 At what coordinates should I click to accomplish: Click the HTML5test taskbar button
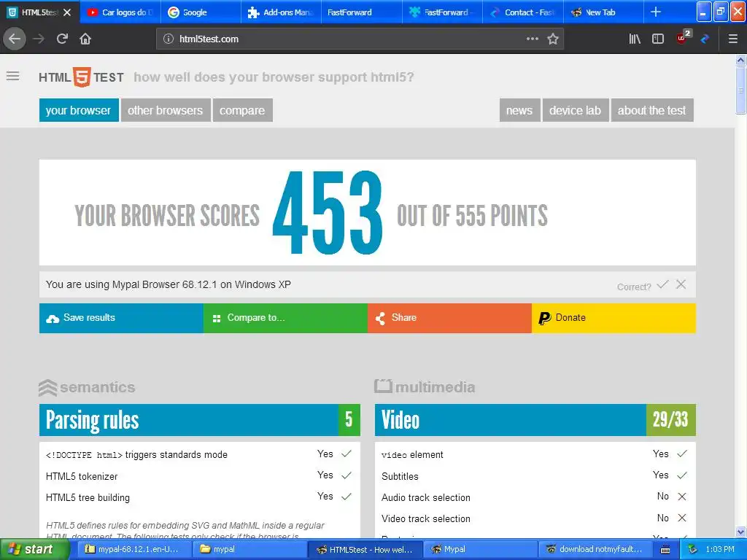[x=365, y=549]
